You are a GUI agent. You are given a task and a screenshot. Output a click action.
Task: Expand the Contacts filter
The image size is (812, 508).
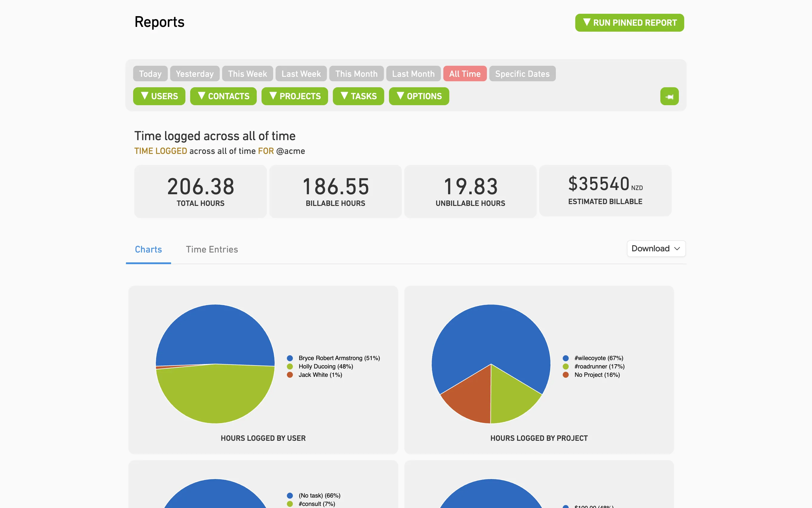(x=223, y=96)
